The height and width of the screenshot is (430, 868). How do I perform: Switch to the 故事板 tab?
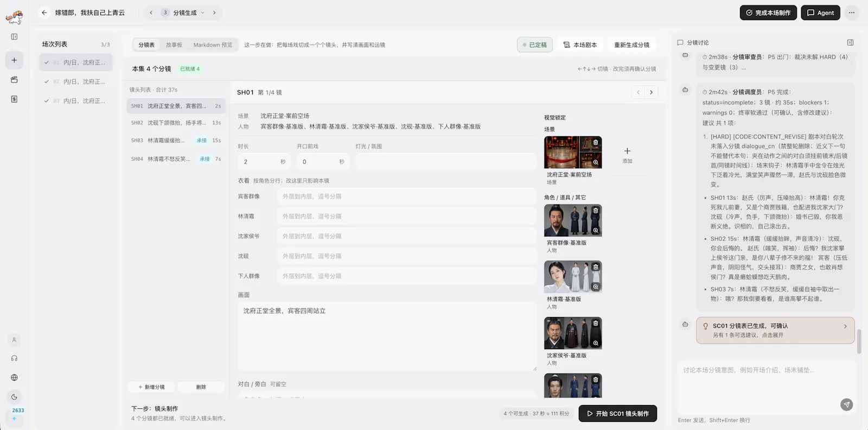pyautogui.click(x=174, y=45)
